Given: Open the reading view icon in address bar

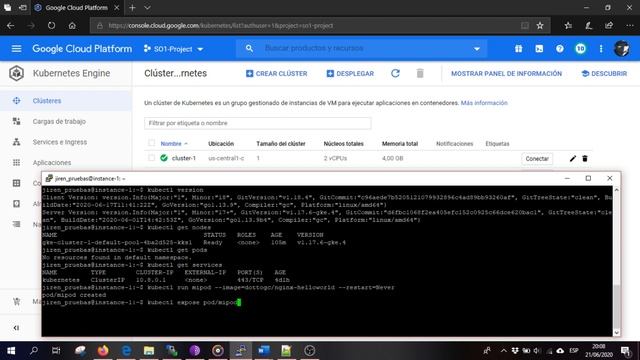Looking at the screenshot, I should [525, 25].
